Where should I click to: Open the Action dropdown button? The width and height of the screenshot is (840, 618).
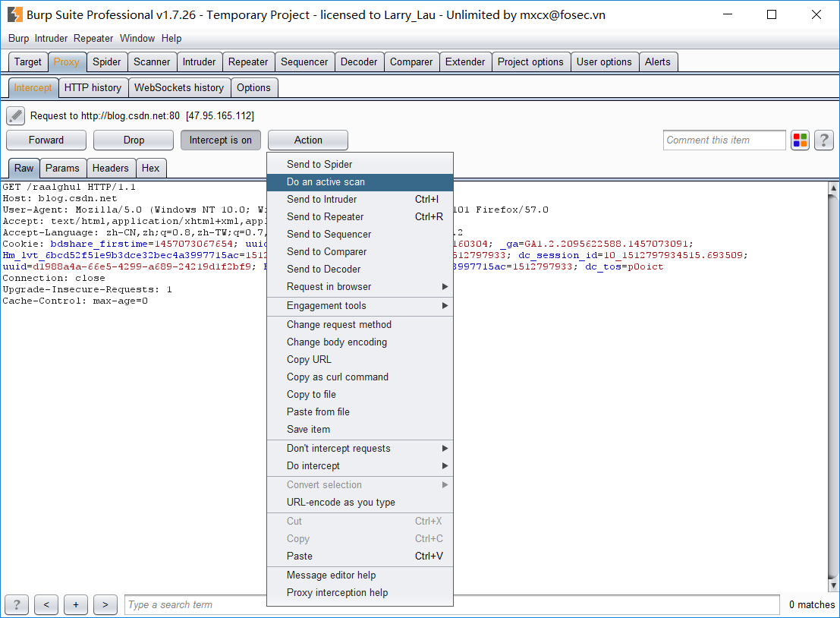coord(308,140)
